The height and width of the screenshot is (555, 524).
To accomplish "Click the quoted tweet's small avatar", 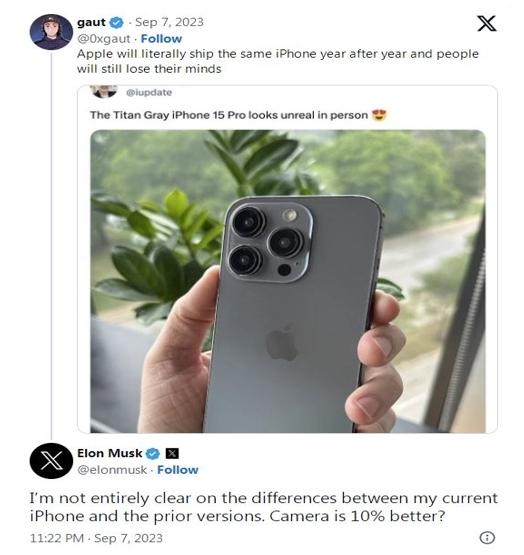I will pos(104,92).
